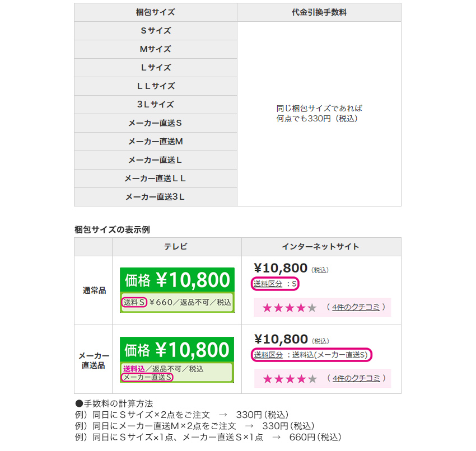Select the Mサイズ table cell
The height and width of the screenshot is (451, 476).
click(x=156, y=49)
